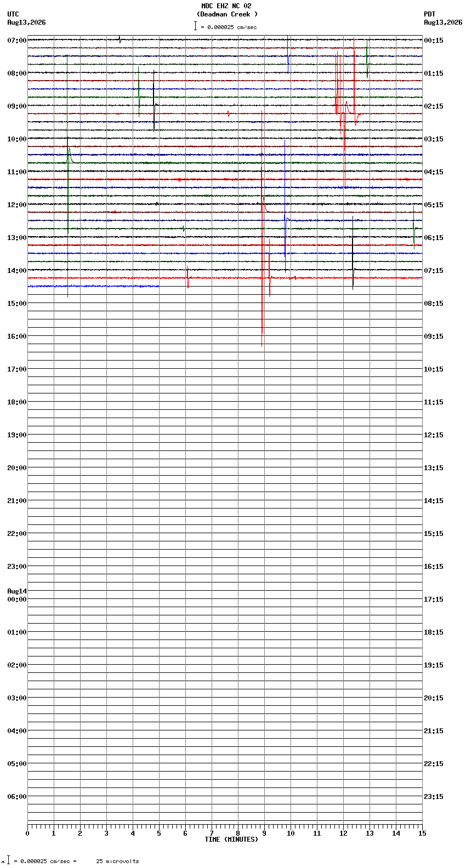Click the 00:00 UTC row label
The width and height of the screenshot is (466, 868).
(17, 599)
